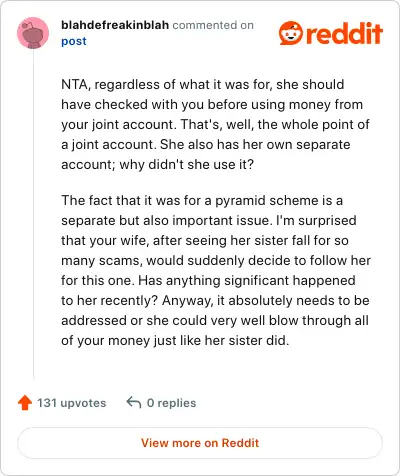The height and width of the screenshot is (476, 400).
Task: Click the "131 upvotes" count label
Action: pos(71,403)
